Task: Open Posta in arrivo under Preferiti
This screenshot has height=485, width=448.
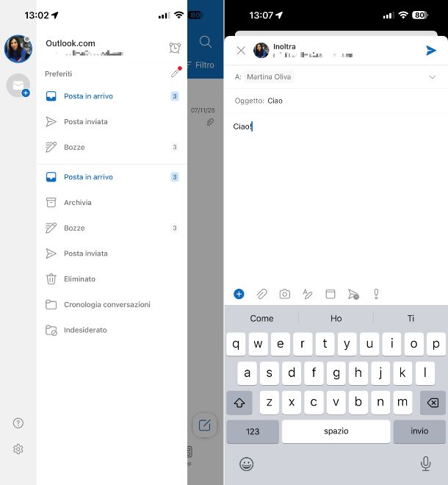Action: (112, 96)
